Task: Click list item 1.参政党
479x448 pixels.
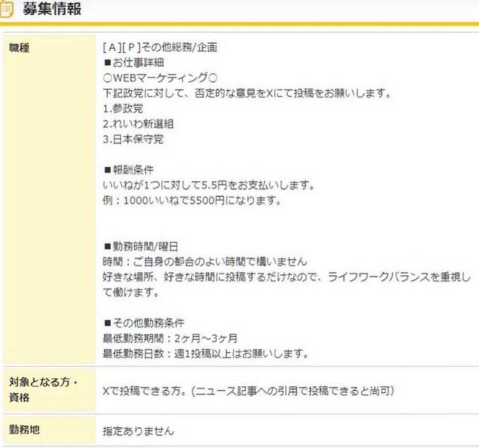Action: coord(123,108)
